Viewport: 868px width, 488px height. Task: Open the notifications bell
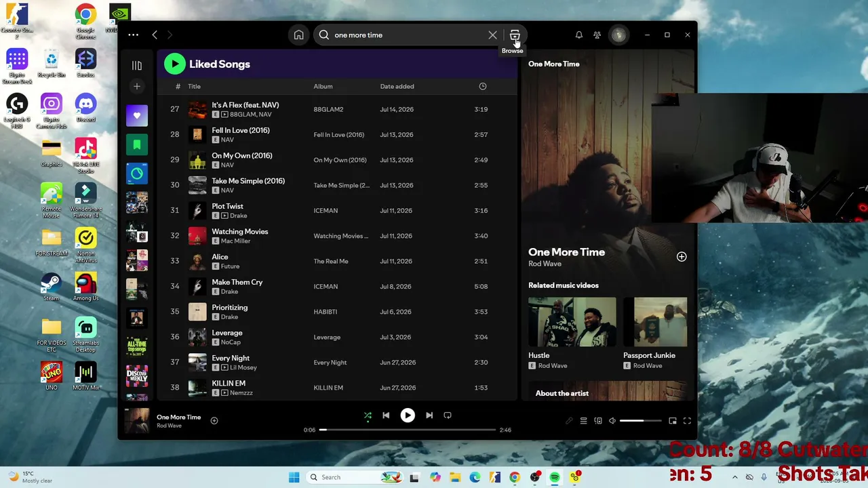[578, 35]
